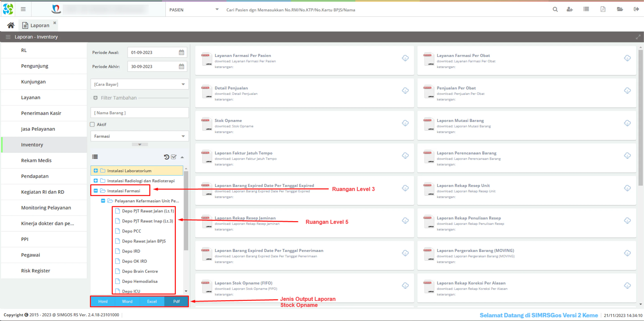Expand Instalasi Laboratorium tree node
Image resolution: width=644 pixels, height=321 pixels.
point(96,170)
